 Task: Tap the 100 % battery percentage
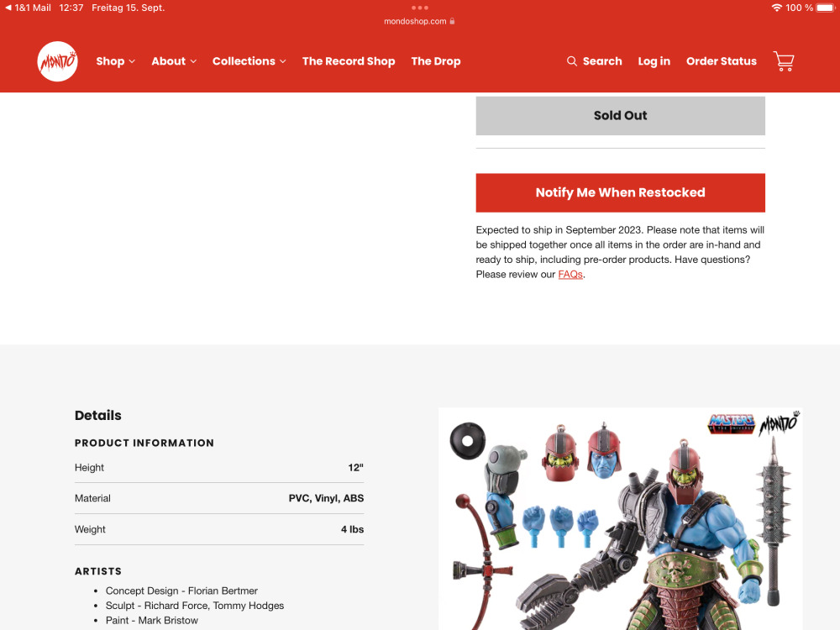[800, 8]
